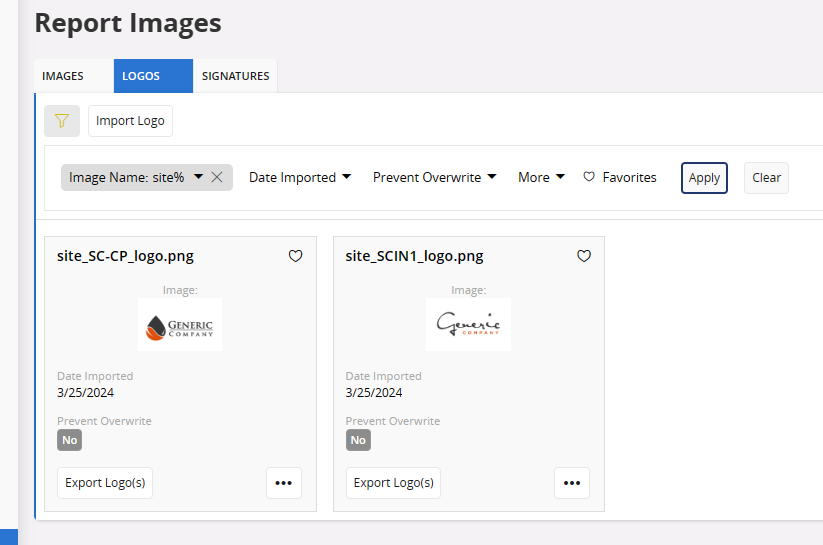Apply the current filters
Image resolution: width=823 pixels, height=545 pixels.
pyautogui.click(x=704, y=178)
